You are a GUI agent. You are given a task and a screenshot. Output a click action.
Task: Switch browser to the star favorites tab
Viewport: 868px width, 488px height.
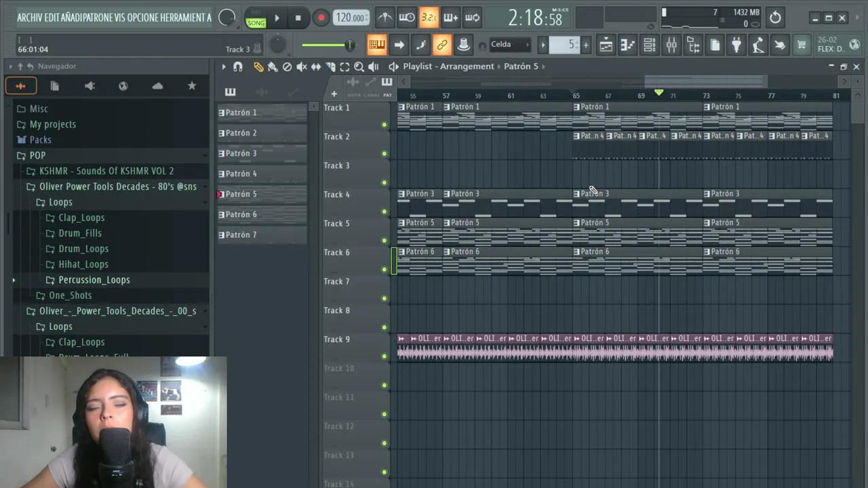point(192,86)
